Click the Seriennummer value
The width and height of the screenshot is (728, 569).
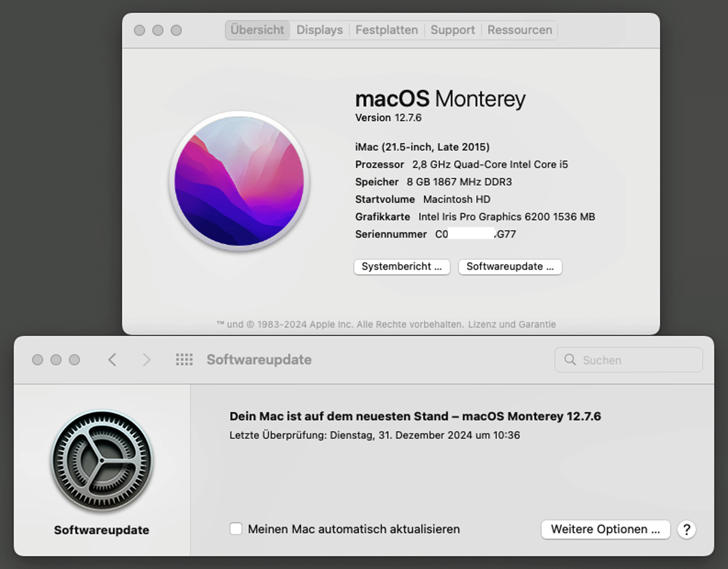pyautogui.click(x=475, y=234)
